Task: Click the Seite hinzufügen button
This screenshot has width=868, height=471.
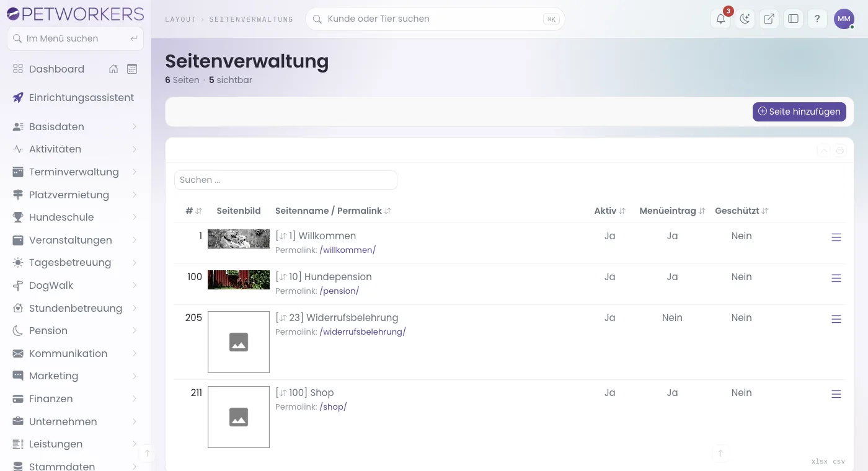Action: coord(799,112)
